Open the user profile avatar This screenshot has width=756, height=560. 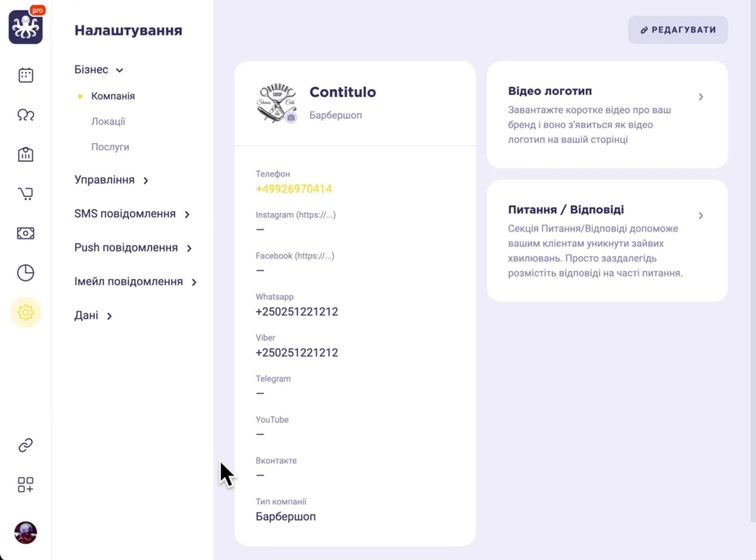click(x=26, y=533)
